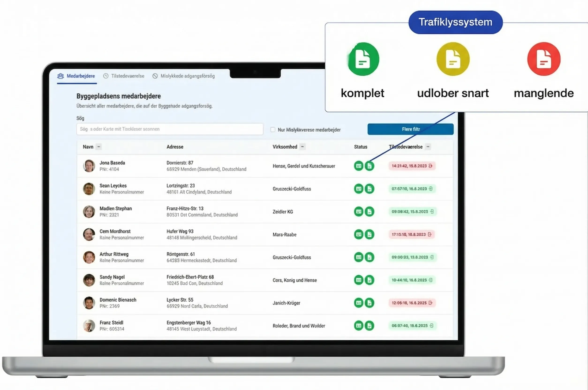Click the ID badge status icon for Cem Mordhorst
Screen dimensions: 588x390
pos(358,235)
